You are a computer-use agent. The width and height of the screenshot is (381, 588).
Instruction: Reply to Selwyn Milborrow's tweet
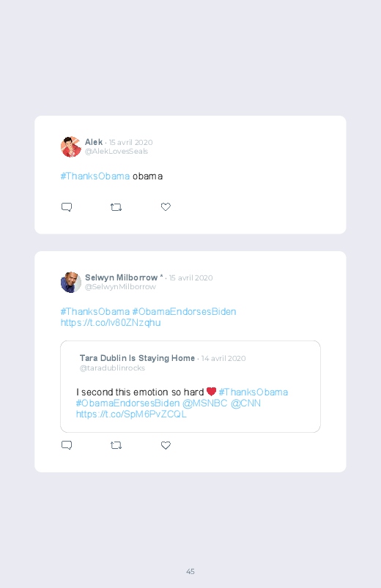pyautogui.click(x=67, y=445)
